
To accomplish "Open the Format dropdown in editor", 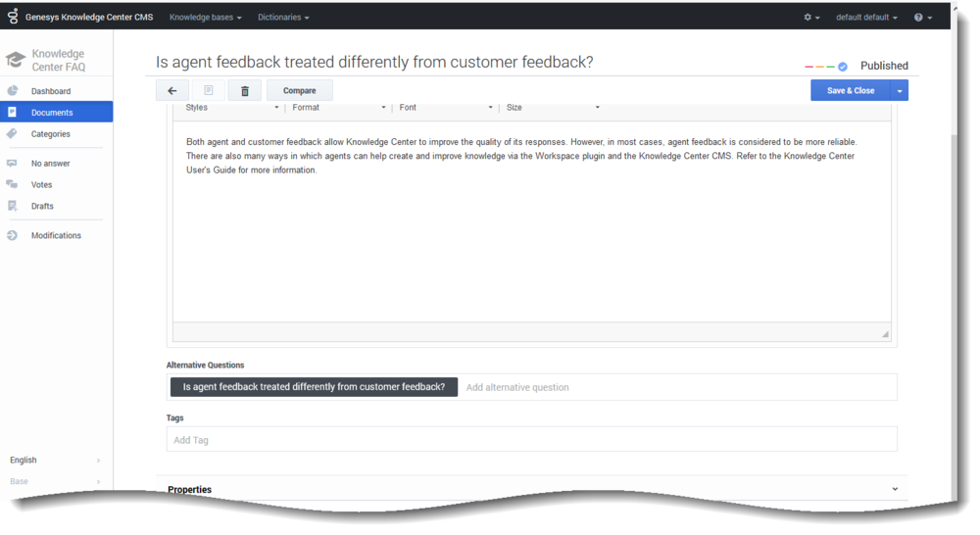I will click(x=339, y=108).
